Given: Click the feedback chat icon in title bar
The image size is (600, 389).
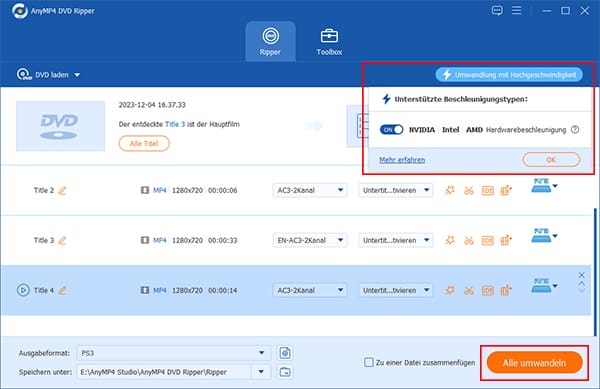Looking at the screenshot, I should coord(497,10).
